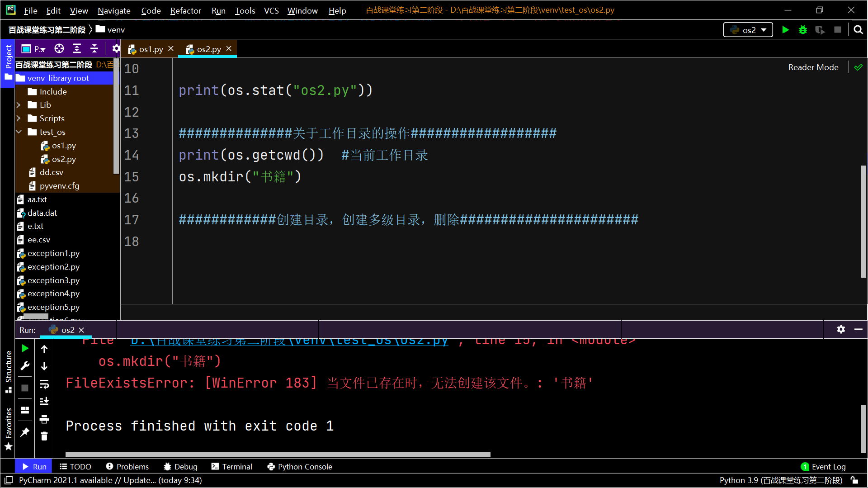The height and width of the screenshot is (488, 868).
Task: Open run configuration wrench icon
Action: [x=25, y=366]
